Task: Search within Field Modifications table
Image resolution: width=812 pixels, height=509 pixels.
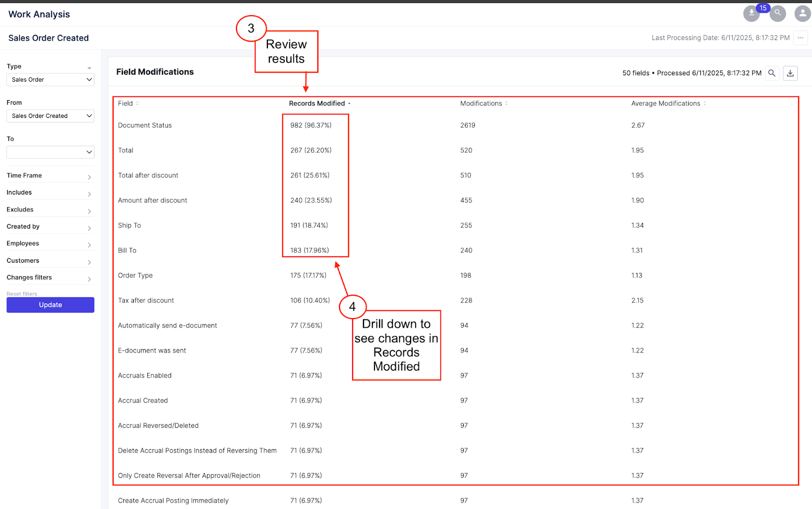Action: pyautogui.click(x=772, y=73)
